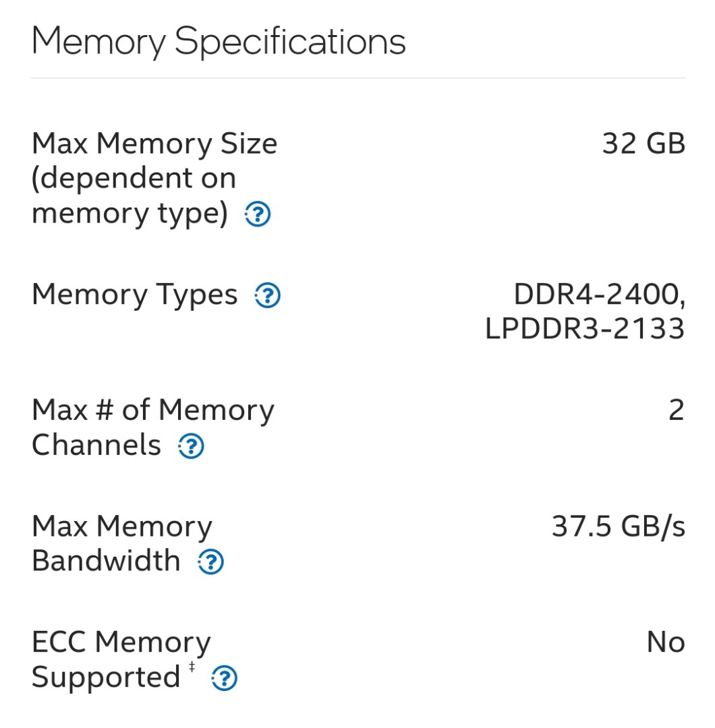Click the "(dependent on memory type)" text
715x728 pixels.
(x=134, y=197)
